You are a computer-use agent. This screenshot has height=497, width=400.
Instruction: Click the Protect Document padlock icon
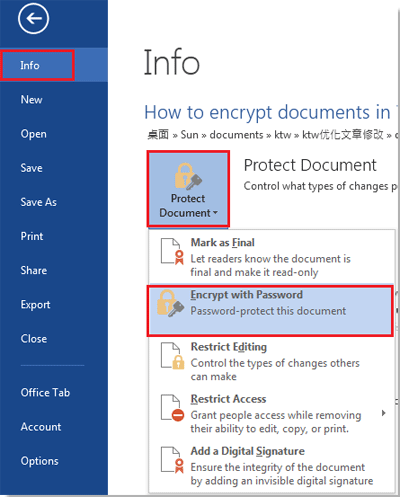[188, 176]
